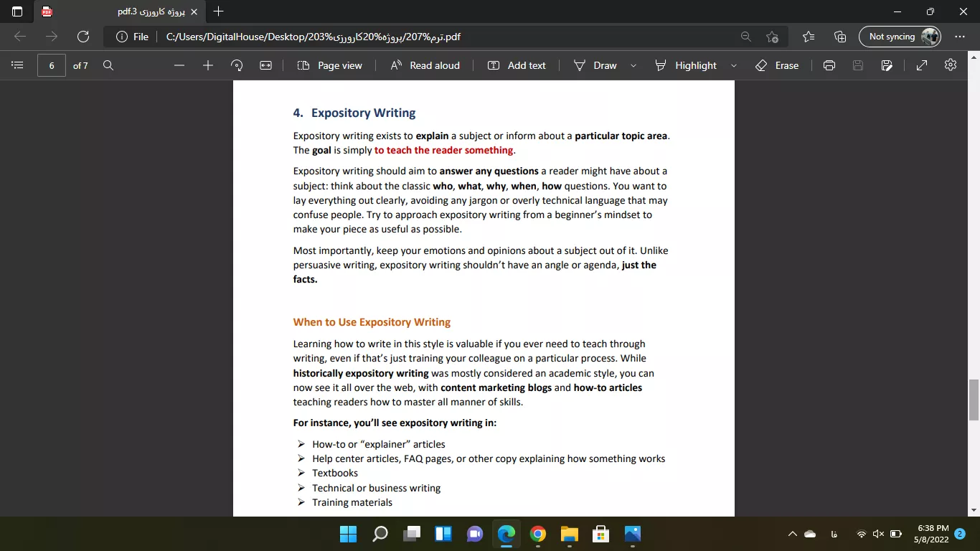The width and height of the screenshot is (980, 551).
Task: Open the Windows Start menu
Action: coord(348,534)
